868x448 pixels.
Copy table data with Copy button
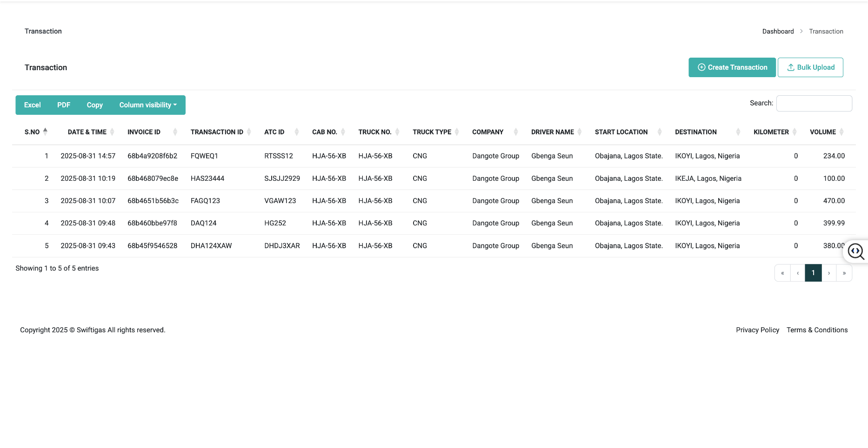coord(94,105)
